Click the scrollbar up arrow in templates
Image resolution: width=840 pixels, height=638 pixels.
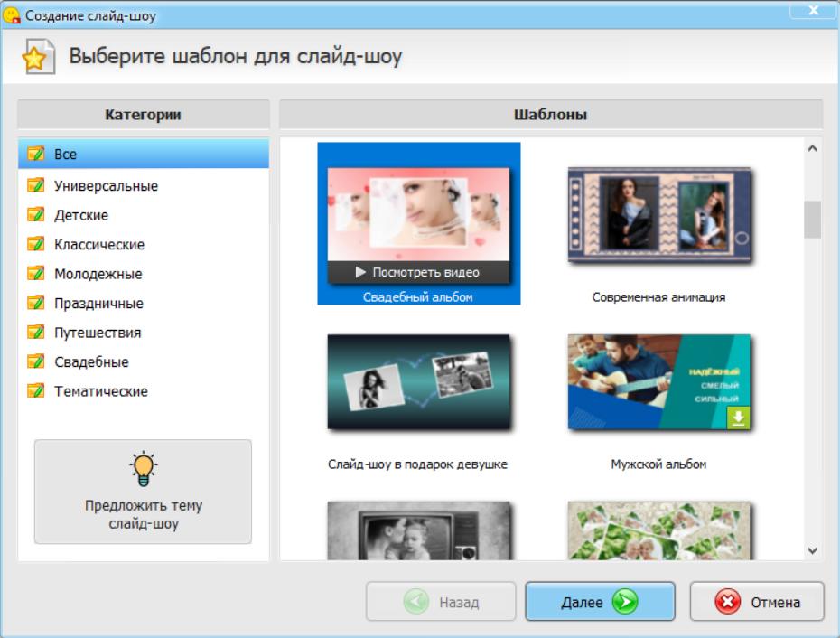pos(812,148)
